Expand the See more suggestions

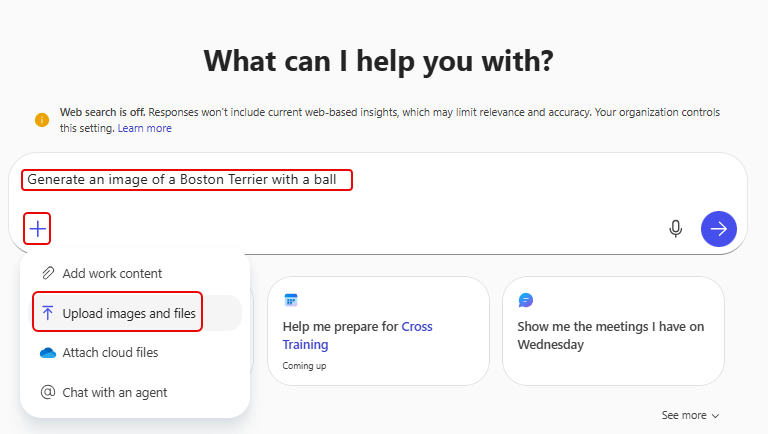(x=690, y=415)
